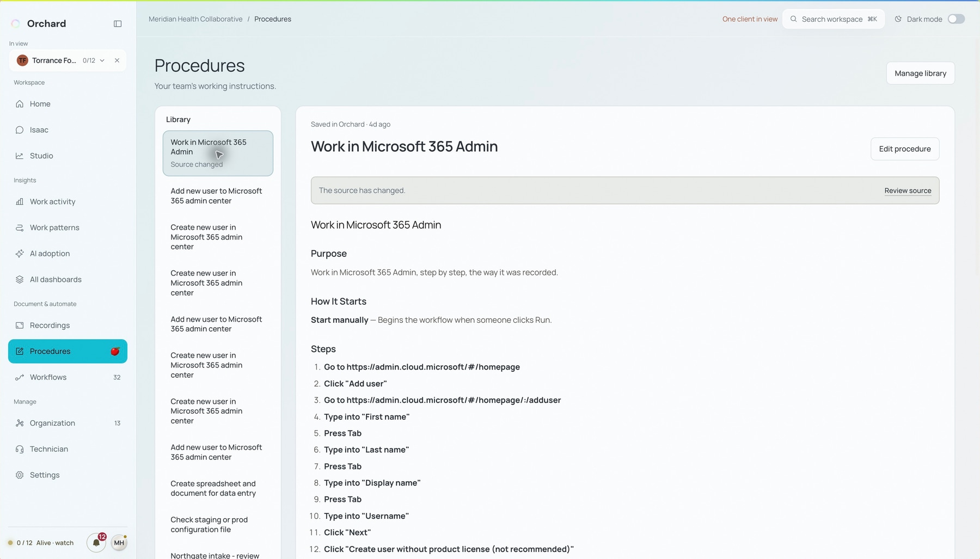The image size is (980, 559).
Task: Go to Work activity page
Action: pyautogui.click(x=68, y=201)
